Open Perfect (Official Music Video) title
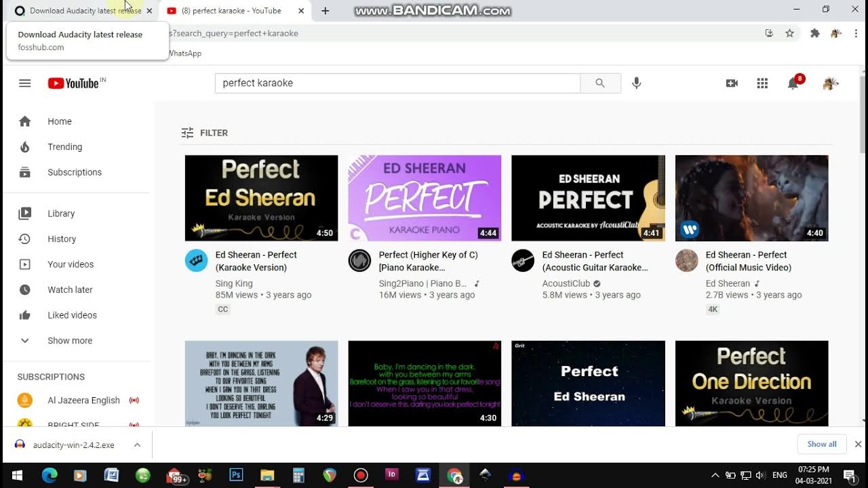 click(749, 261)
